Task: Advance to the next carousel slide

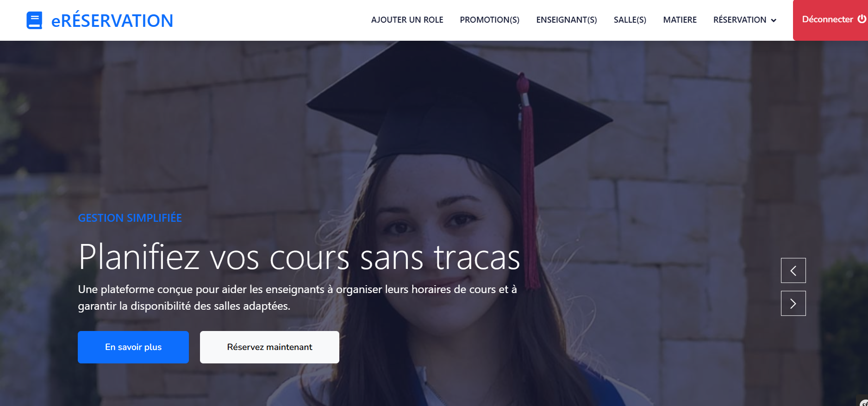Action: tap(793, 303)
